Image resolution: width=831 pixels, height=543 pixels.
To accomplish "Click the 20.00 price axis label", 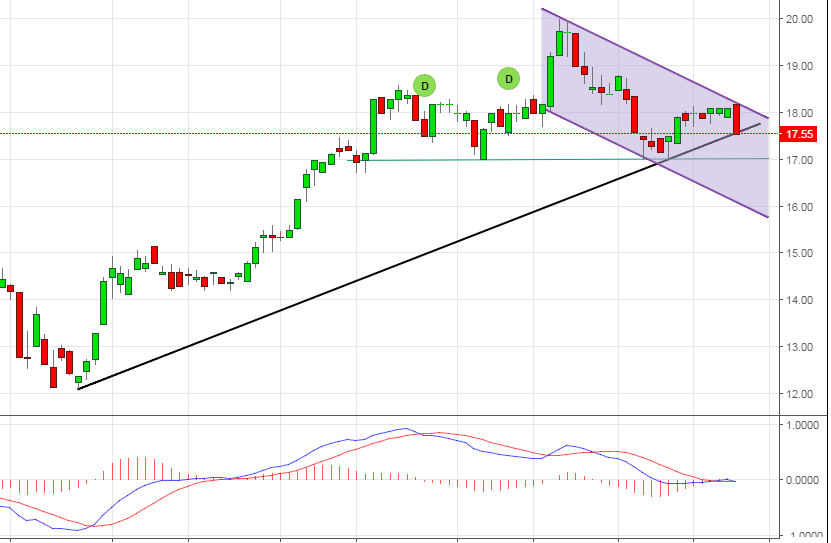I will click(x=800, y=19).
